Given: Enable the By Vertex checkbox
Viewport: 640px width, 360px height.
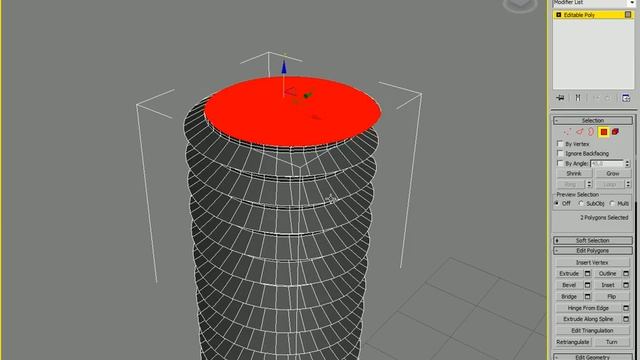Looking at the screenshot, I should coord(560,144).
